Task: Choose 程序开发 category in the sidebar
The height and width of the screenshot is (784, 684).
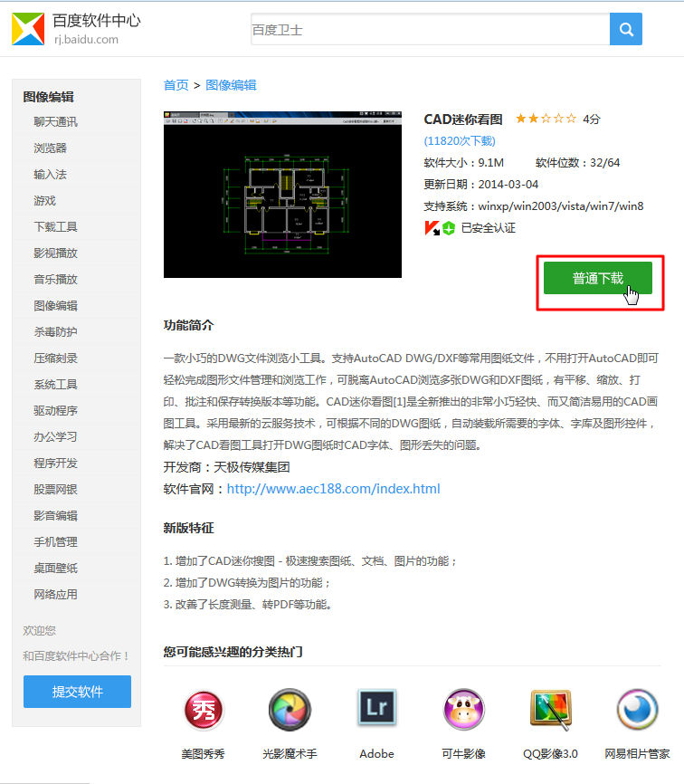Action: (55, 463)
